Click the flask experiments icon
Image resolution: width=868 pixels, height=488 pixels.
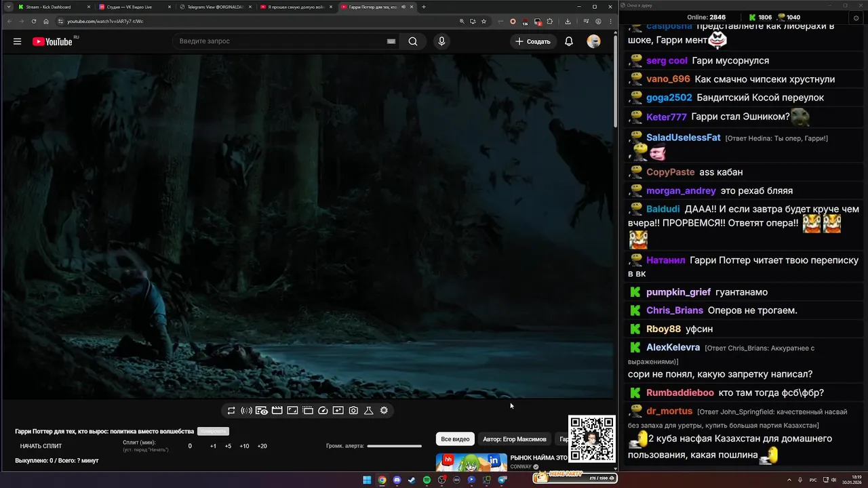pos(369,411)
